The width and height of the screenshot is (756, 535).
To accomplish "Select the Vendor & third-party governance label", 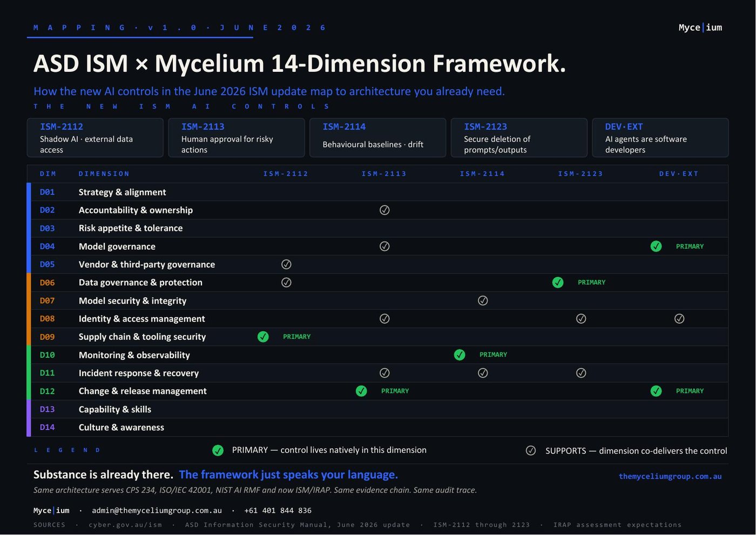I will point(147,264).
